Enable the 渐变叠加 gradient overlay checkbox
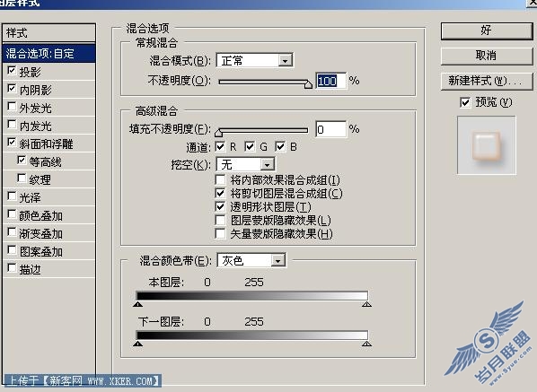 (12, 232)
